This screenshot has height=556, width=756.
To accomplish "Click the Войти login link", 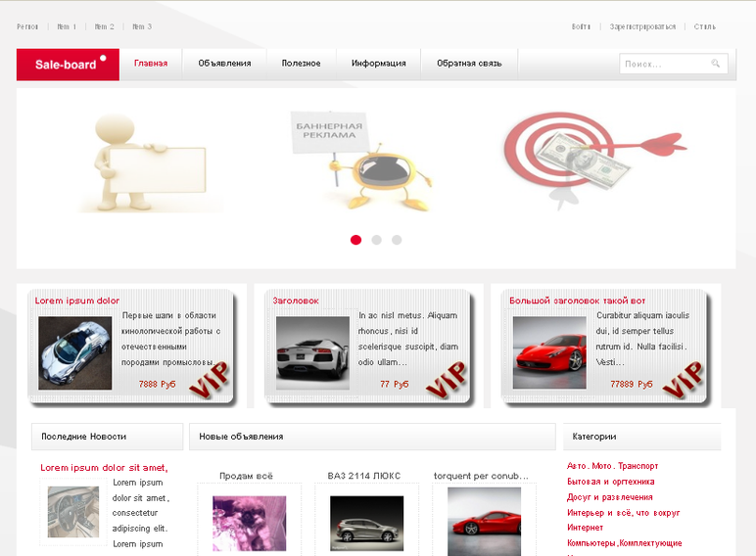I will pos(581,26).
